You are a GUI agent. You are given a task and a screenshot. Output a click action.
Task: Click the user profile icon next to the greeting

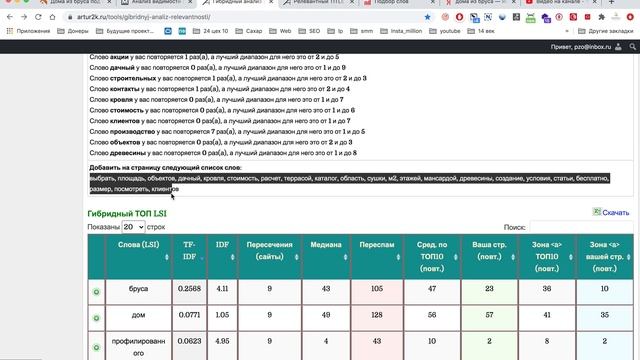click(x=618, y=47)
